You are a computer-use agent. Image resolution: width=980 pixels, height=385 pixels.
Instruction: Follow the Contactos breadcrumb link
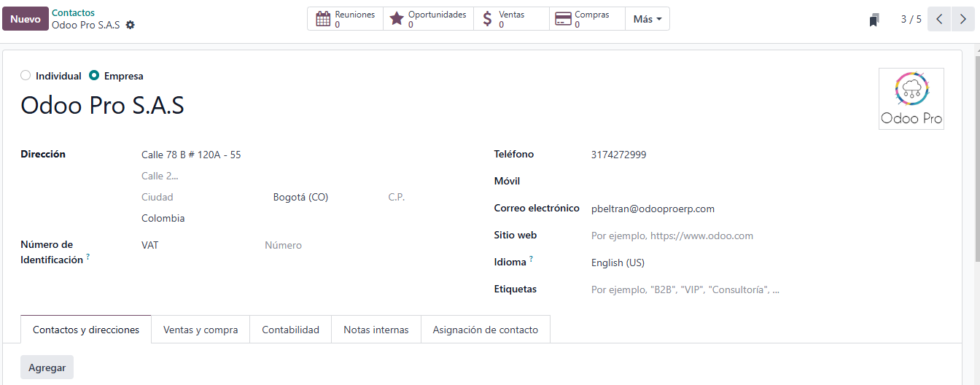73,13
